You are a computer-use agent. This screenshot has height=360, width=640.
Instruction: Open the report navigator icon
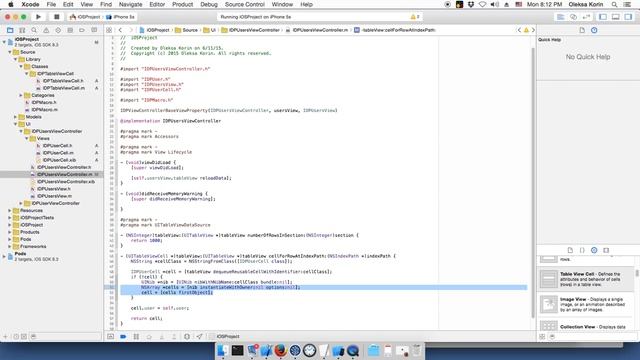pyautogui.click(x=94, y=30)
